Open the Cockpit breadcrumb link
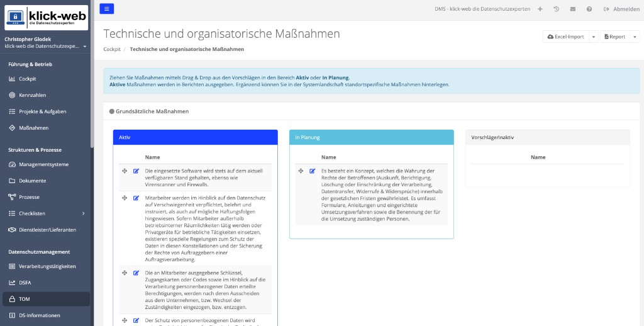The height and width of the screenshot is (326, 644). pyautogui.click(x=112, y=49)
